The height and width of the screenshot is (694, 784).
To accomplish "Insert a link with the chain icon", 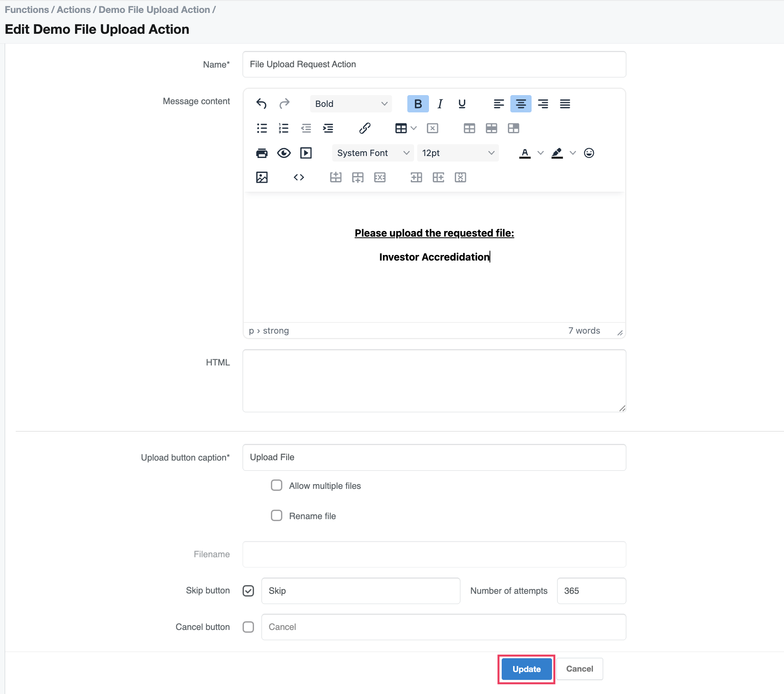I will (364, 128).
